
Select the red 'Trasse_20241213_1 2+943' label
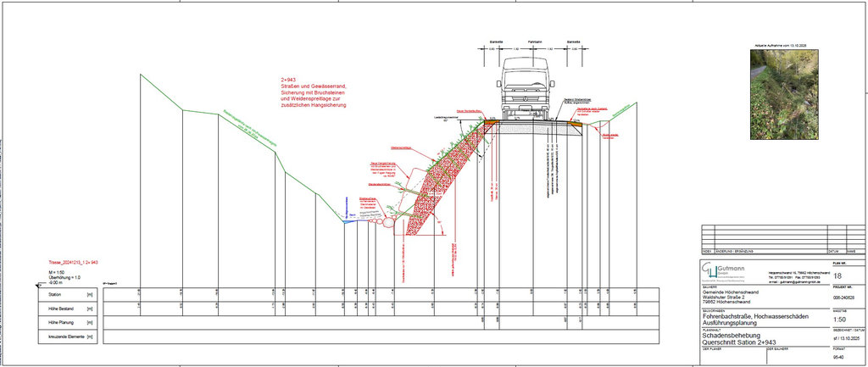click(x=74, y=264)
